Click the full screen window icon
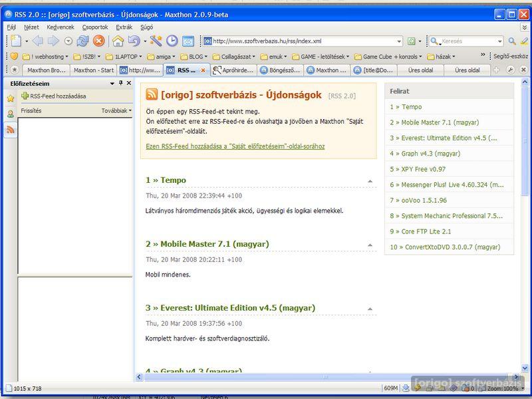This screenshot has height=399, width=532. tap(188, 41)
